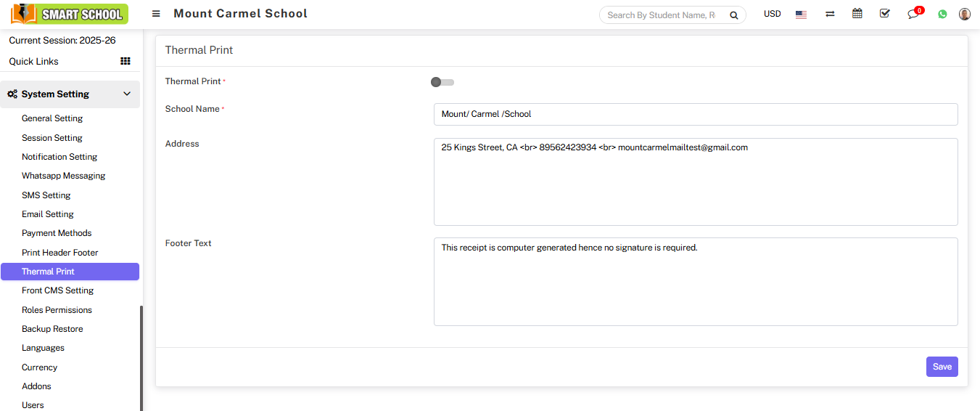The width and height of the screenshot is (980, 411).
Task: Click the Save button
Action: point(942,367)
